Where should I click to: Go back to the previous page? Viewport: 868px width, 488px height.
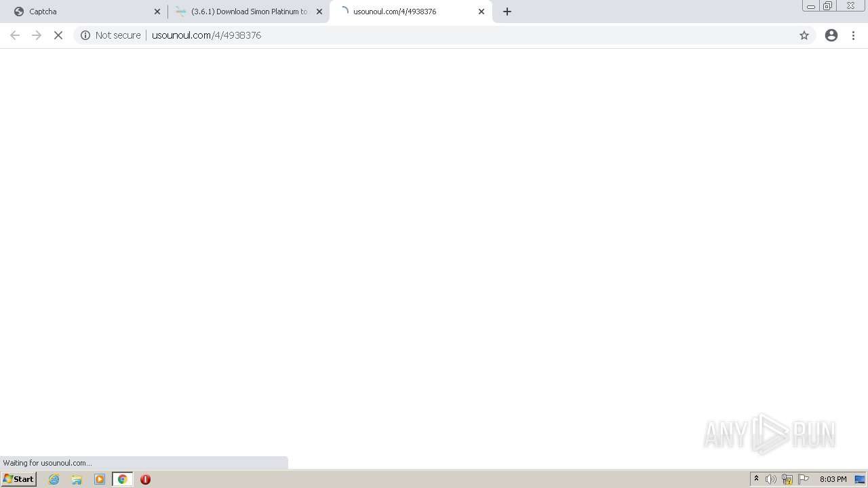[x=15, y=35]
